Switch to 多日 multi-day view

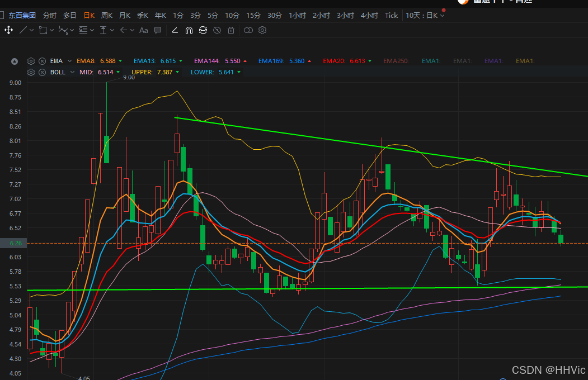[69, 15]
